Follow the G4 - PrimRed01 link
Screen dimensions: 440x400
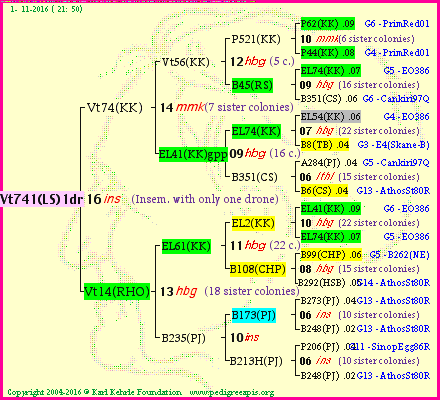(397, 53)
